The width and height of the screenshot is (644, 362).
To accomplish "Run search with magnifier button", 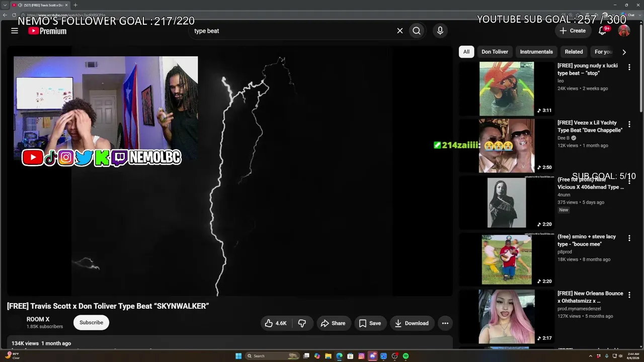I will 417,31.
